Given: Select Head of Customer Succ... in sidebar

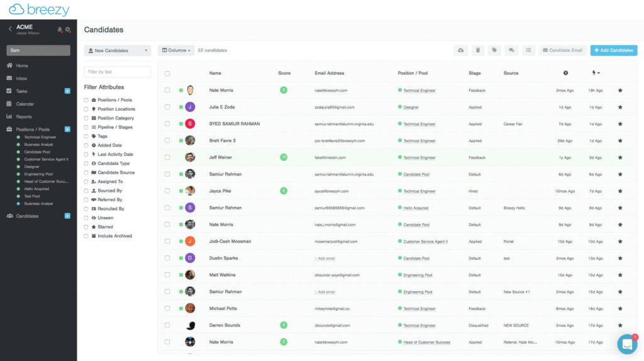Looking at the screenshot, I should pos(46,182).
